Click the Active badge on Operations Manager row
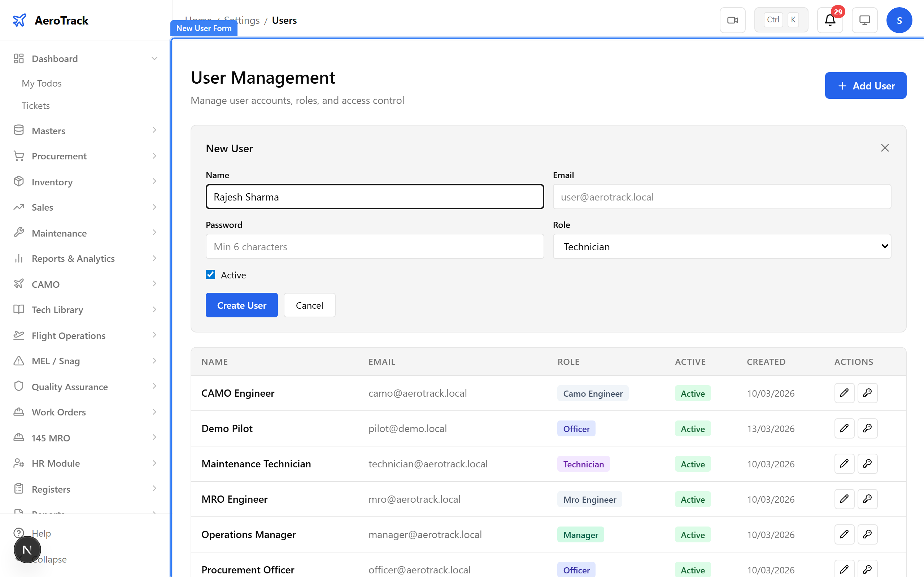 pyautogui.click(x=692, y=534)
